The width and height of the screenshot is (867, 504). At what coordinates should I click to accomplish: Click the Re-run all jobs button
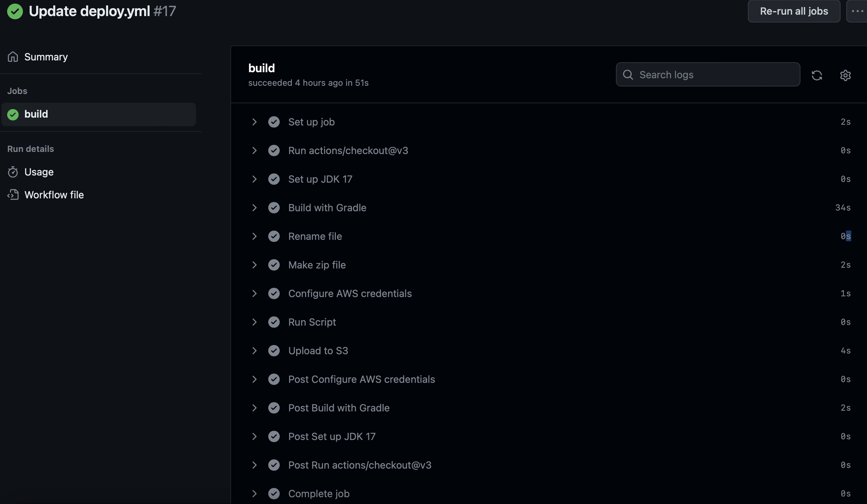(x=794, y=11)
